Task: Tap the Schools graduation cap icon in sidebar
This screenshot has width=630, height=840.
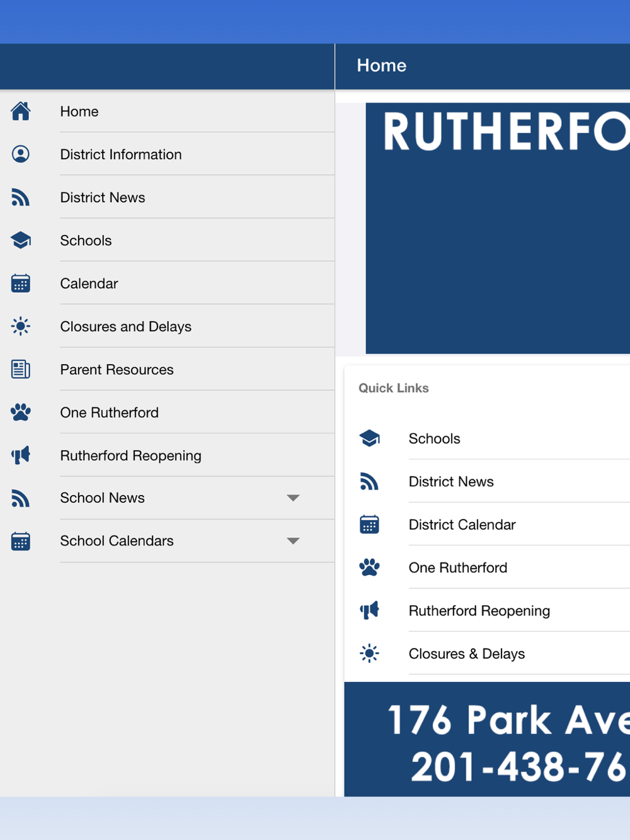Action: point(21,241)
